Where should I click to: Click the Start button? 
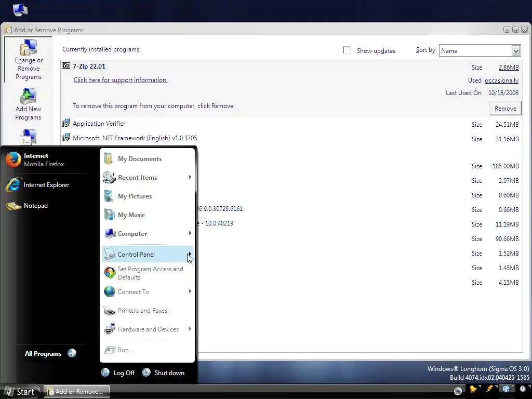(20, 392)
